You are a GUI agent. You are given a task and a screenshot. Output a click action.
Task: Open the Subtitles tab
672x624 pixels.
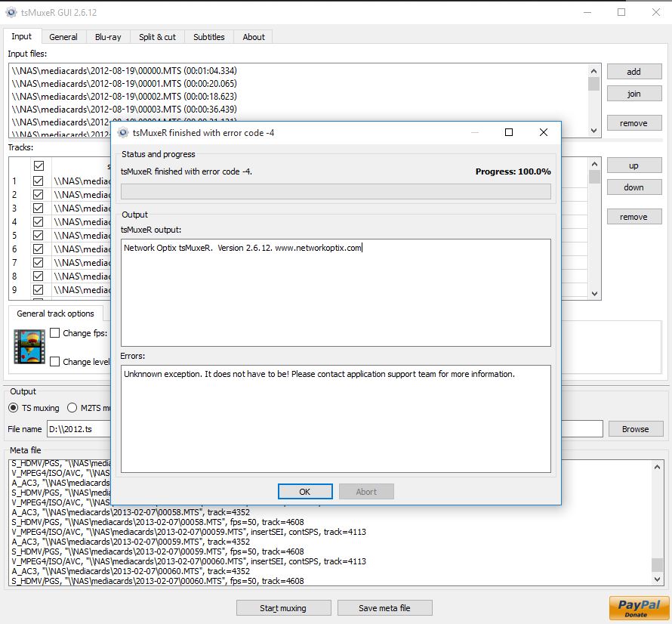pos(208,37)
